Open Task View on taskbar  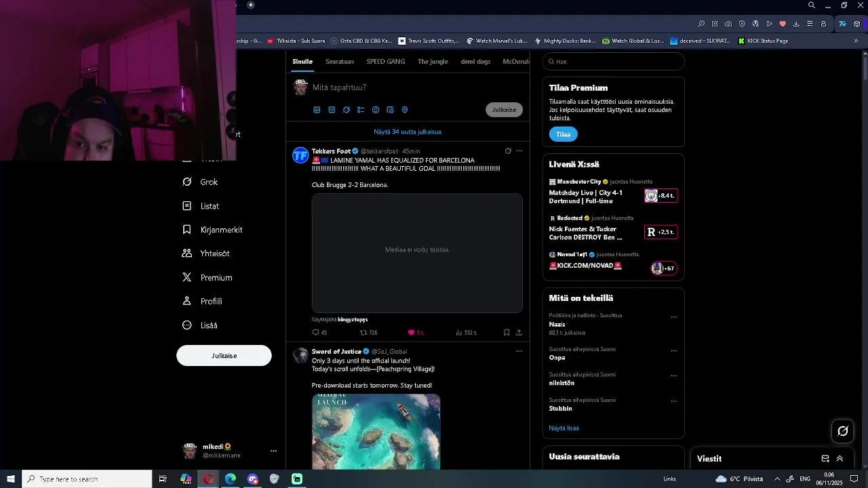click(x=163, y=479)
